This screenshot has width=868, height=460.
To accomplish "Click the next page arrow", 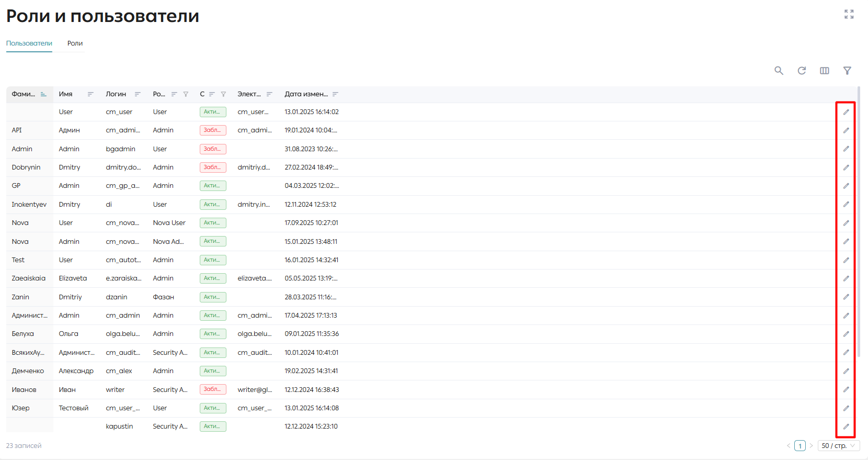I will click(x=812, y=446).
